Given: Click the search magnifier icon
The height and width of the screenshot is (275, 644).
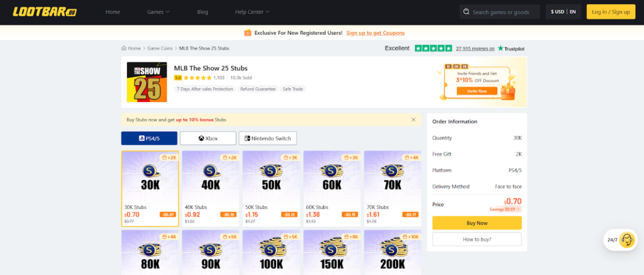Looking at the screenshot, I should [466, 12].
